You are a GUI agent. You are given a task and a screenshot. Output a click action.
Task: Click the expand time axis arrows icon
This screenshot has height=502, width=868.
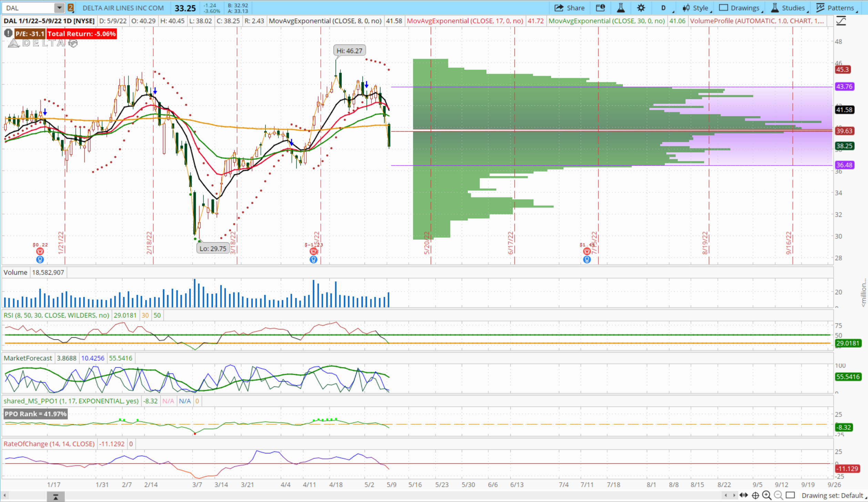point(744,495)
